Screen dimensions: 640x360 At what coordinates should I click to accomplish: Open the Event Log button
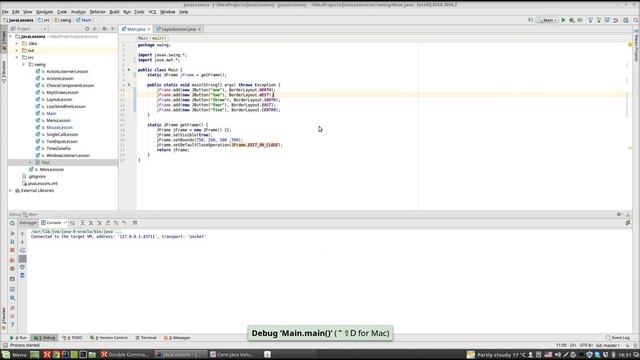point(618,338)
